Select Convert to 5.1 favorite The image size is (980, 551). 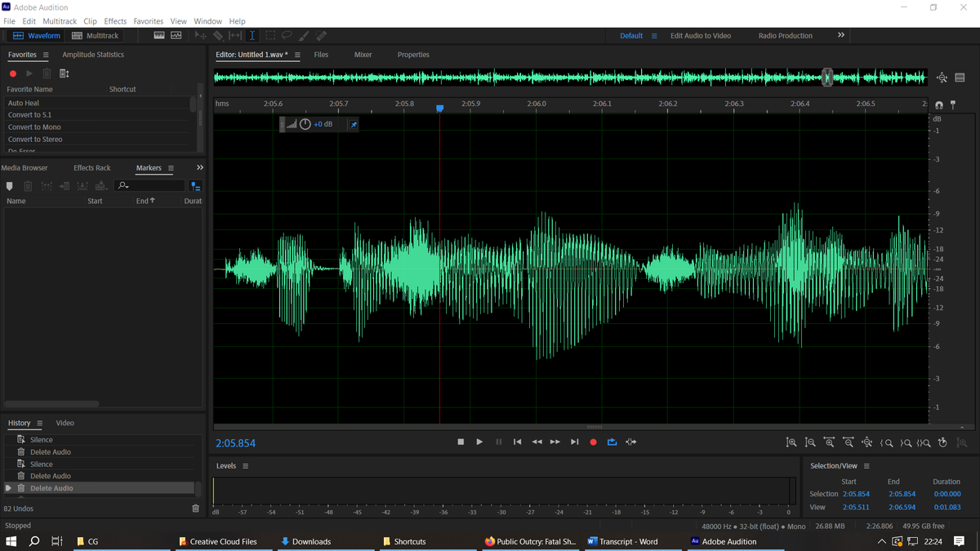(x=98, y=115)
